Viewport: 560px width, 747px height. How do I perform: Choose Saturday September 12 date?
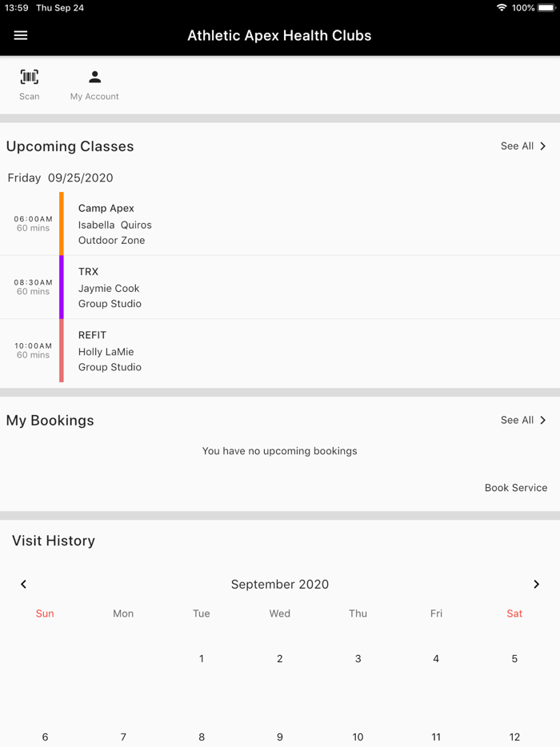point(514,737)
